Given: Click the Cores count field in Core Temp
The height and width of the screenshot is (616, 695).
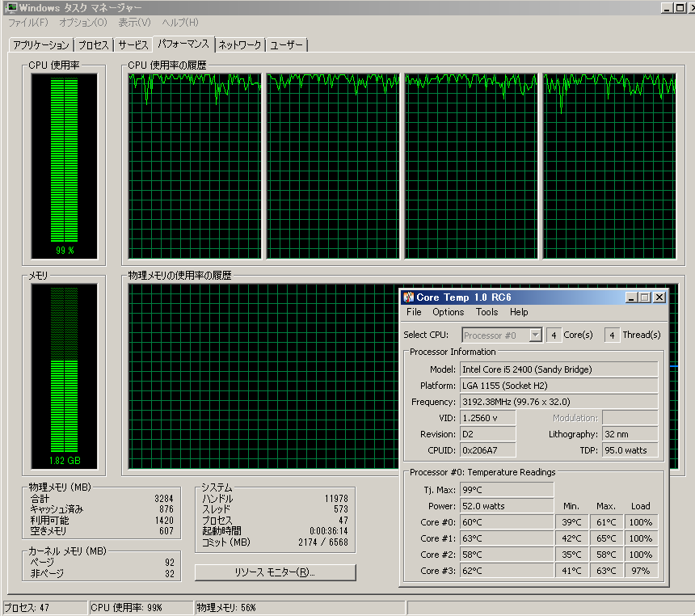Looking at the screenshot, I should click(554, 335).
